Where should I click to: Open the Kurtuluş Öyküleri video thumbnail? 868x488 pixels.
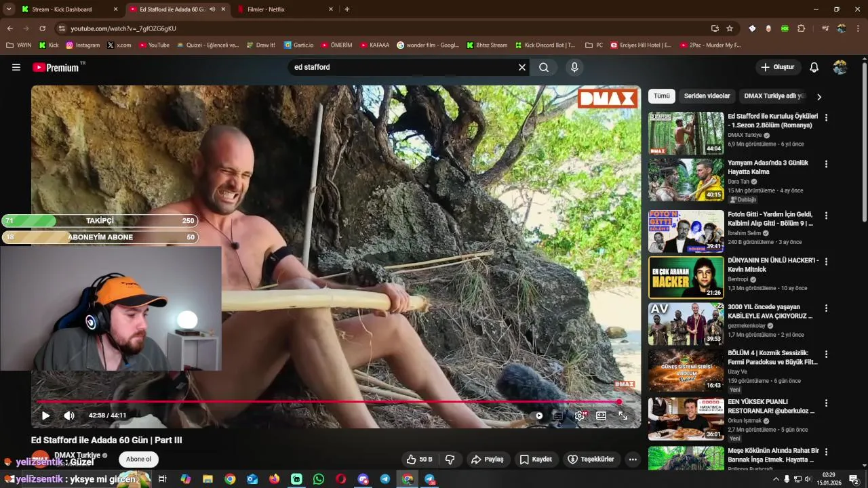click(x=686, y=133)
